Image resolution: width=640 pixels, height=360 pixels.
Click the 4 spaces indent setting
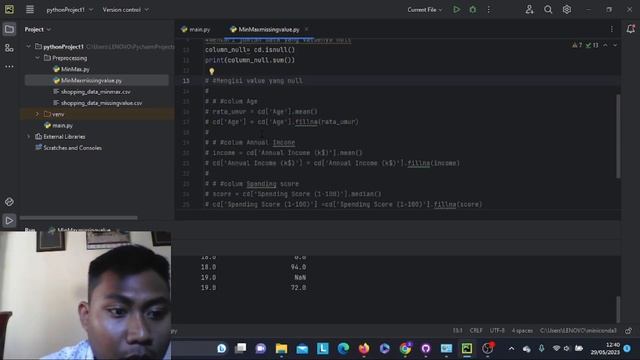(x=522, y=331)
